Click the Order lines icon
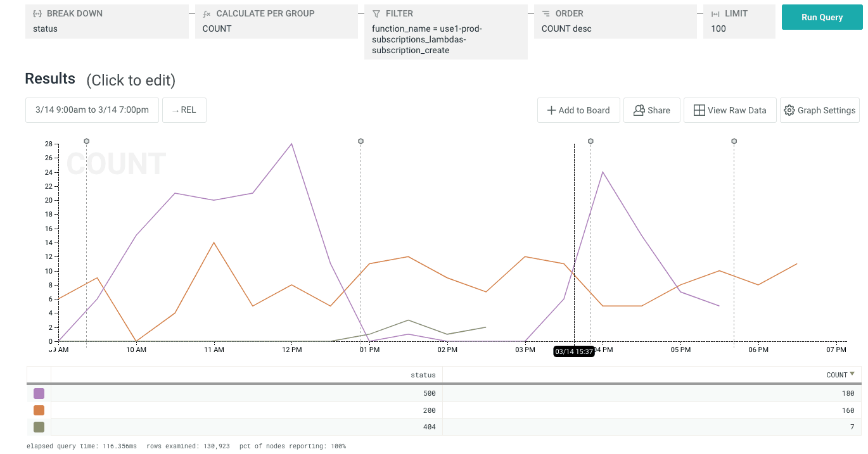 546,13
